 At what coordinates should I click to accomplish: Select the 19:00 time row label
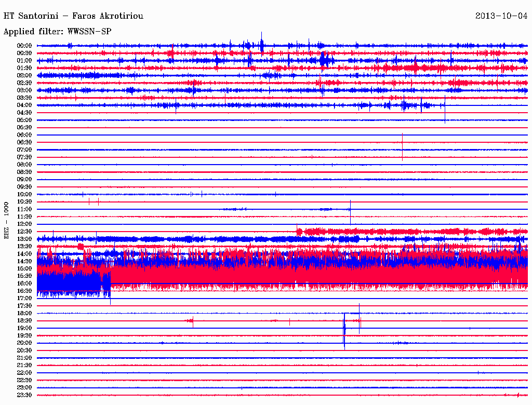[24, 328]
